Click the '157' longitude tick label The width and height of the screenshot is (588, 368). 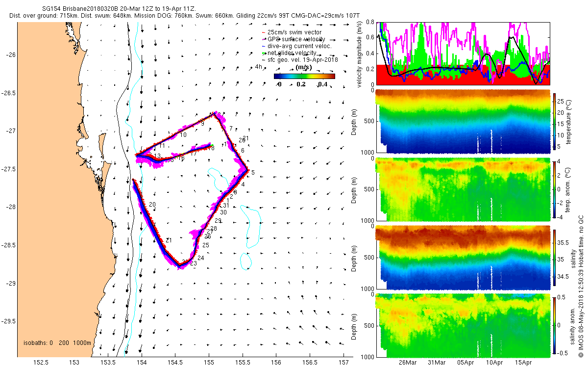[344, 363]
